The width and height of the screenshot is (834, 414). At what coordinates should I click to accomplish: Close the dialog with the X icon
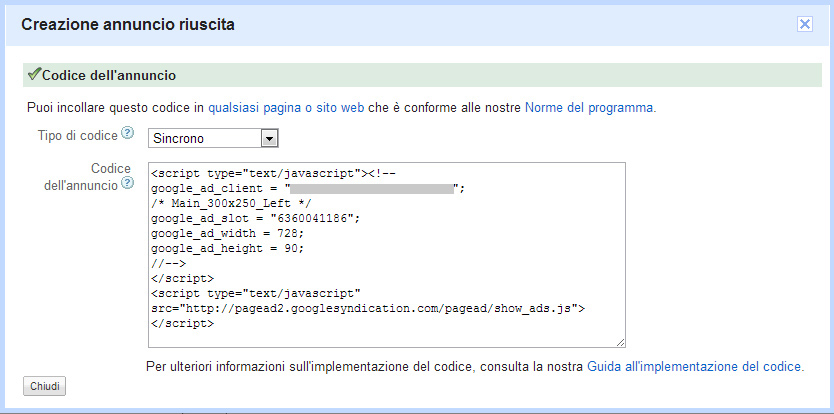804,25
